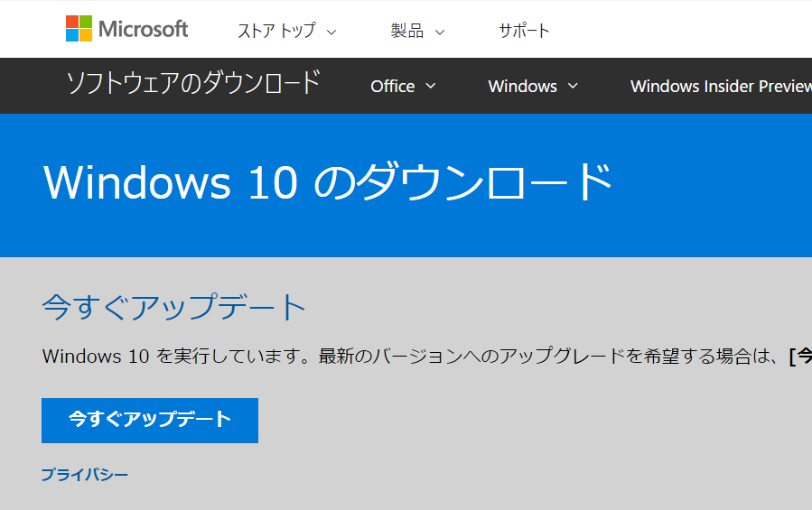Click the blue 今すぐアップデート button
The height and width of the screenshot is (510, 812).
[150, 421]
